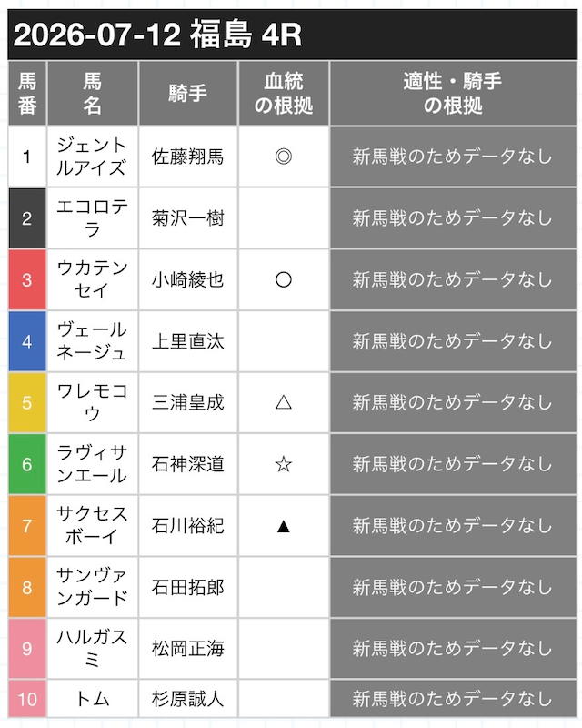582x728 pixels.
Task: Click the circle ○ mark for horse 3
Action: (284, 279)
